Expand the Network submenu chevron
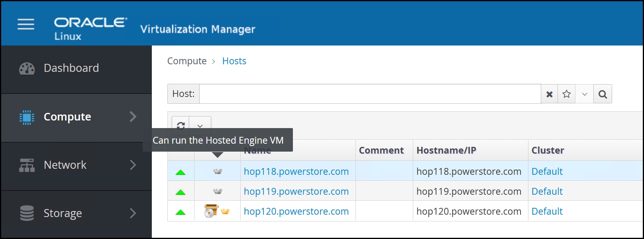Screen dimensions: 644x239 pos(133,165)
